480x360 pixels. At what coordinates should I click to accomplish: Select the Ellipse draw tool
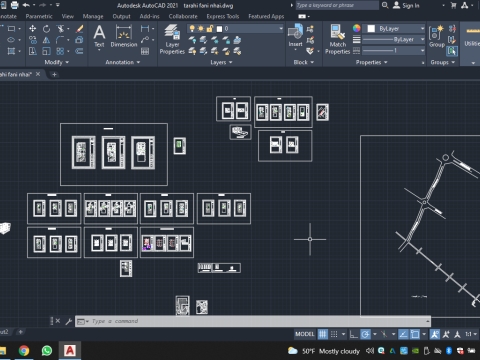11,40
